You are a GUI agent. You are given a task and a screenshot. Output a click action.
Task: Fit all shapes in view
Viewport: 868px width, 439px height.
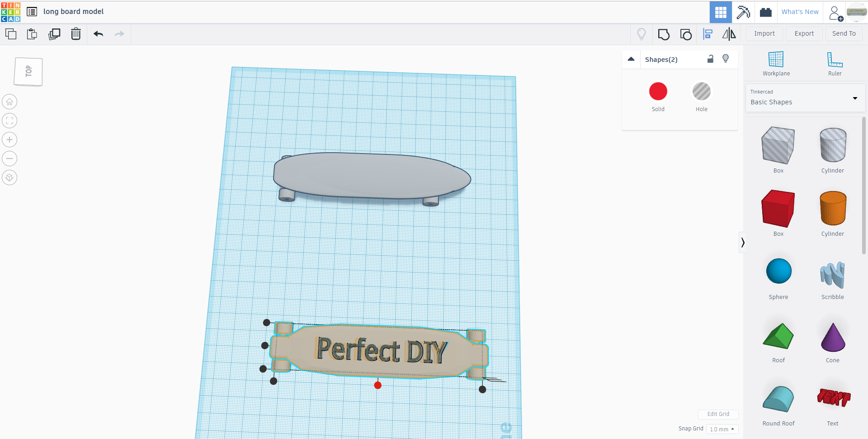point(9,121)
